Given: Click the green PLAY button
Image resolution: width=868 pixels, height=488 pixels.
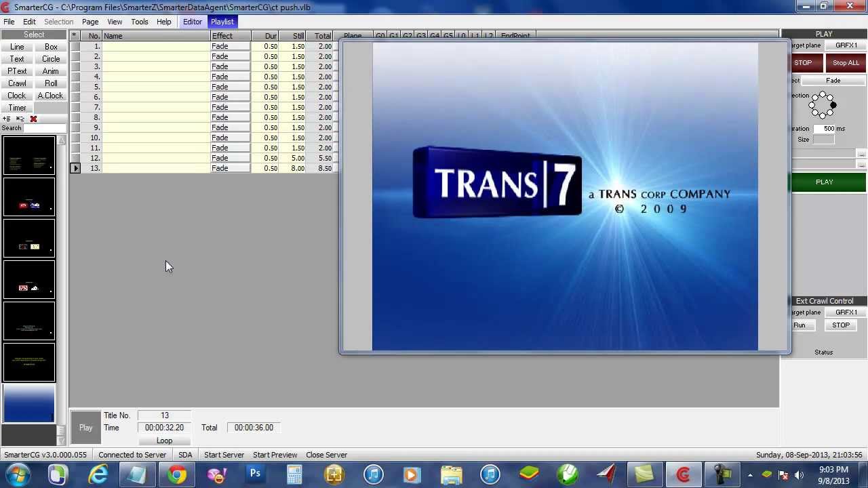Looking at the screenshot, I should pyautogui.click(x=828, y=182).
